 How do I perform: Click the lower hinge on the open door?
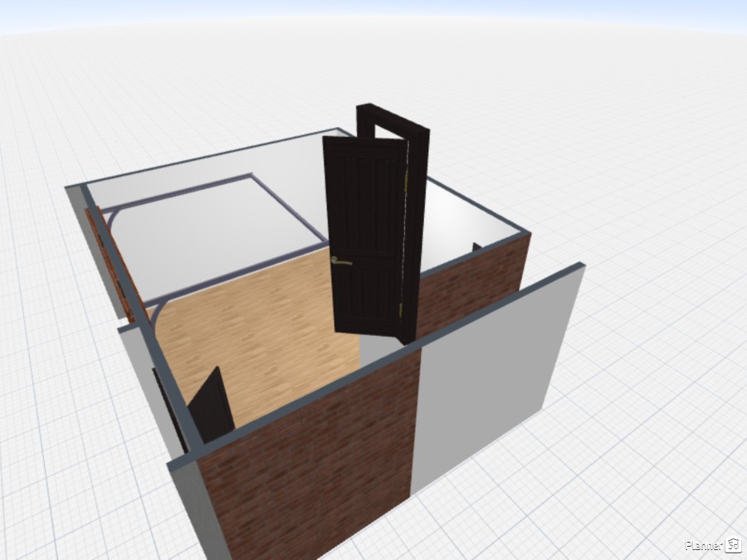point(404,311)
